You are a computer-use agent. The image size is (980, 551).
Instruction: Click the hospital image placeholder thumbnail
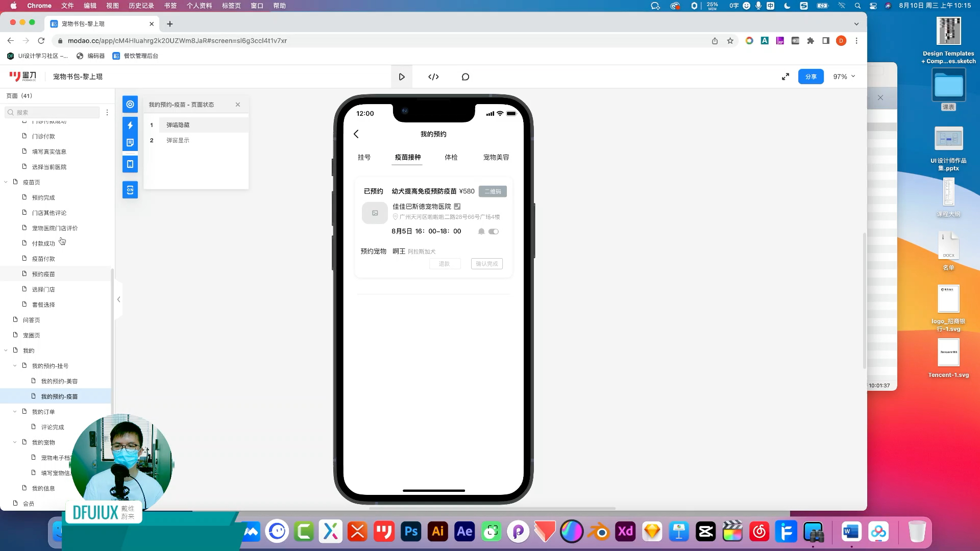tap(375, 213)
